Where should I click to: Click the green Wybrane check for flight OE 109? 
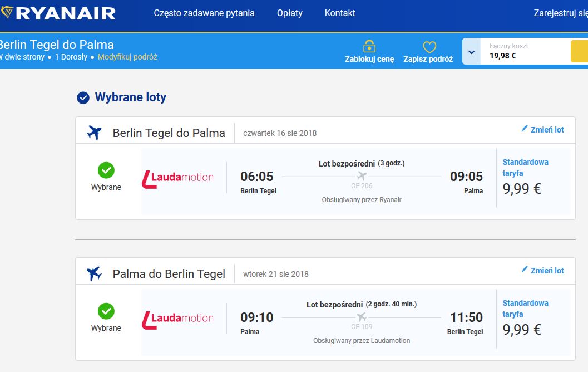pyautogui.click(x=106, y=311)
